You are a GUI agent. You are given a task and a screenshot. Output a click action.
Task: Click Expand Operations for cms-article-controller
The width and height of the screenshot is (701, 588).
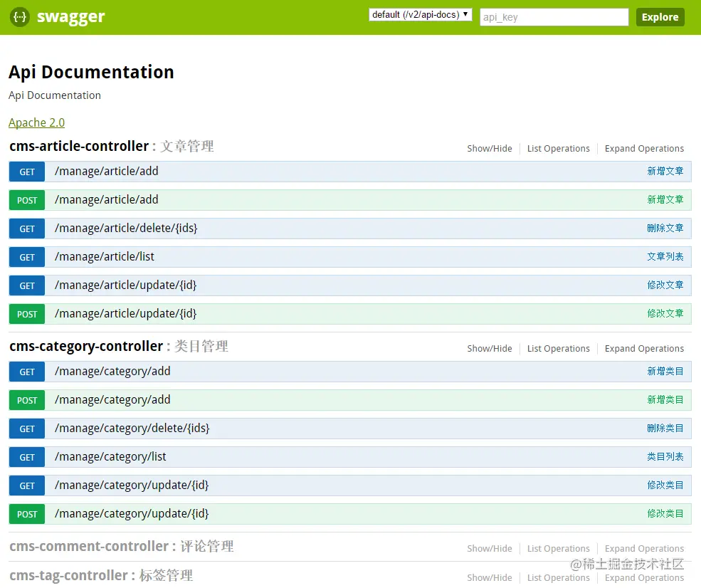[x=644, y=149]
